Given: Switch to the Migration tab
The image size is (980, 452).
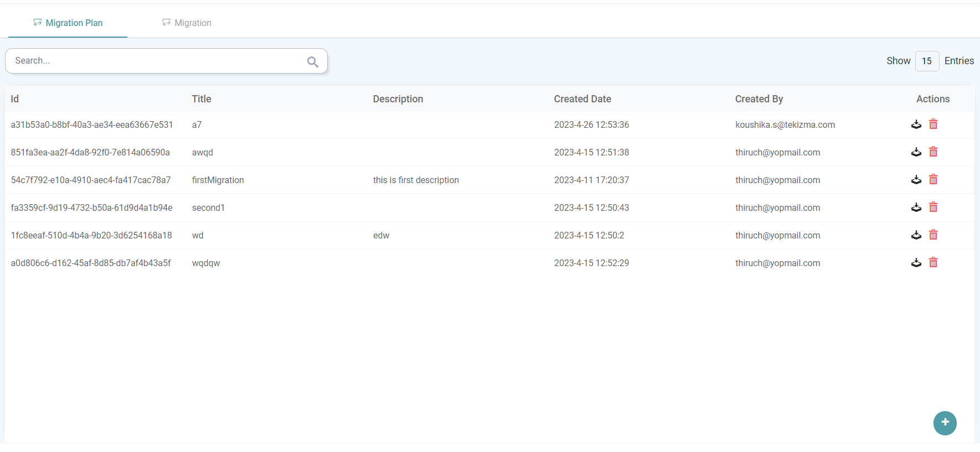Looking at the screenshot, I should (x=187, y=23).
